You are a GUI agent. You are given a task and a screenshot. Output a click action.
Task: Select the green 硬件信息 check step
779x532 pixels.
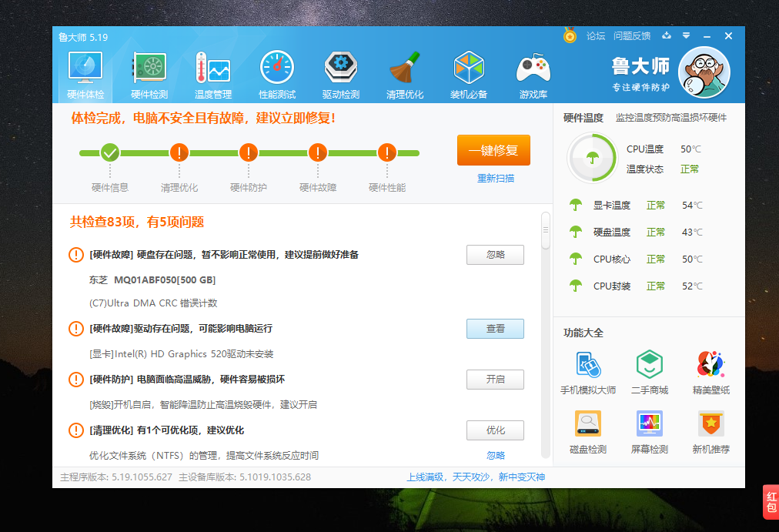(x=110, y=152)
